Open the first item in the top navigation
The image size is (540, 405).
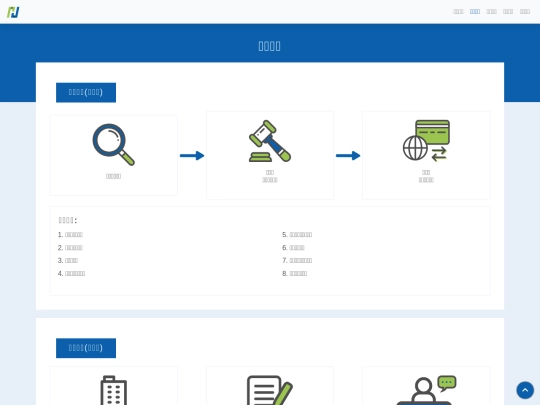(458, 12)
